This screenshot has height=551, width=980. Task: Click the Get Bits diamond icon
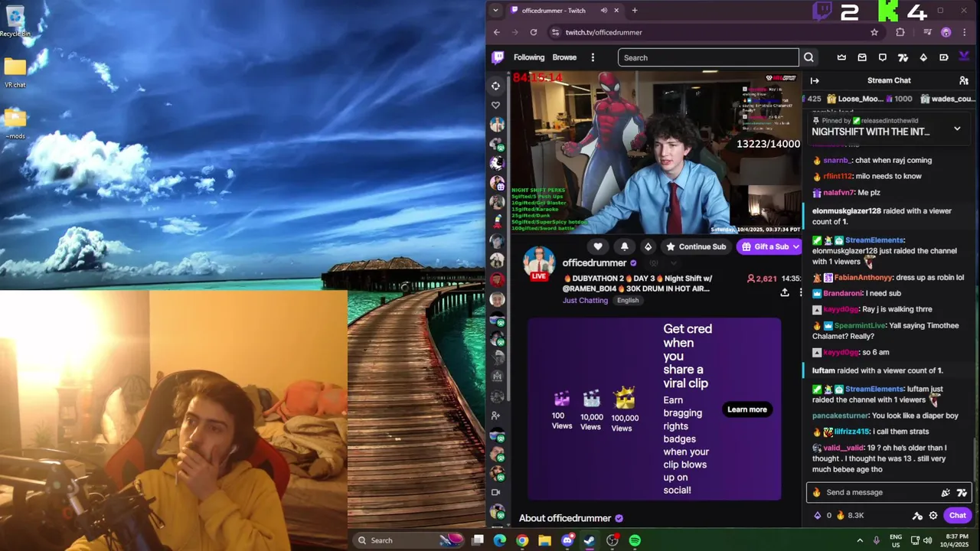tap(923, 57)
